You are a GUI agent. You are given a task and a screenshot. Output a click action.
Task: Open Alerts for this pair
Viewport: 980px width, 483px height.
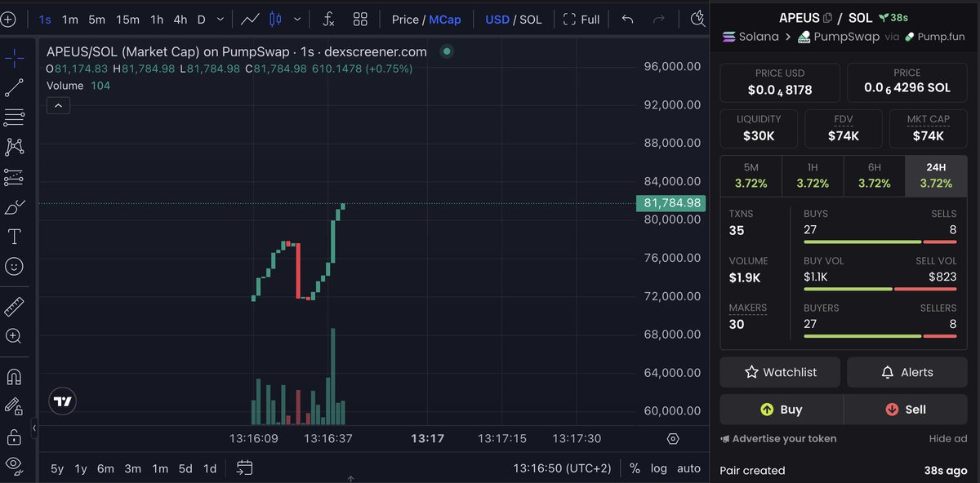907,372
